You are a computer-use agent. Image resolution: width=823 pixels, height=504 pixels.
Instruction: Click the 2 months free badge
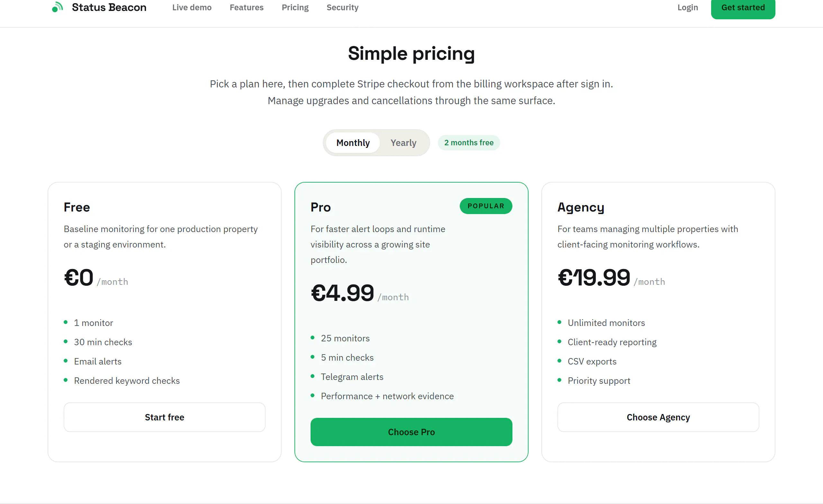point(469,143)
